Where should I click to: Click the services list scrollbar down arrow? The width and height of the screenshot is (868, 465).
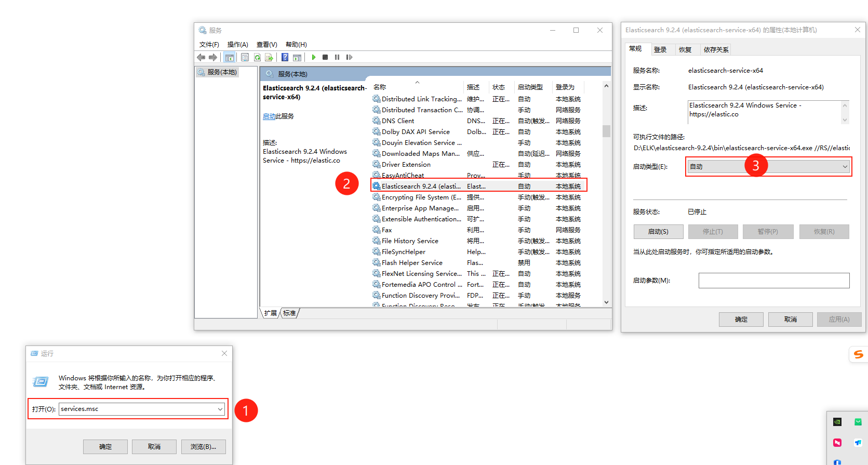(606, 302)
